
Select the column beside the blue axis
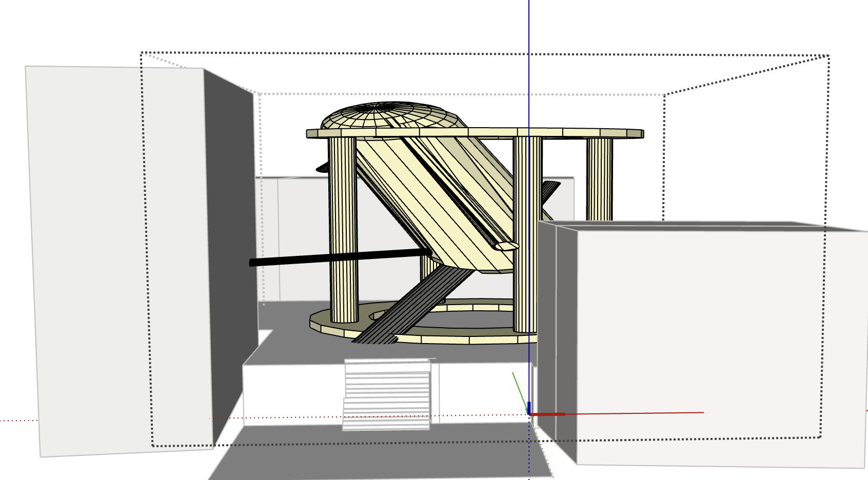pyautogui.click(x=527, y=233)
